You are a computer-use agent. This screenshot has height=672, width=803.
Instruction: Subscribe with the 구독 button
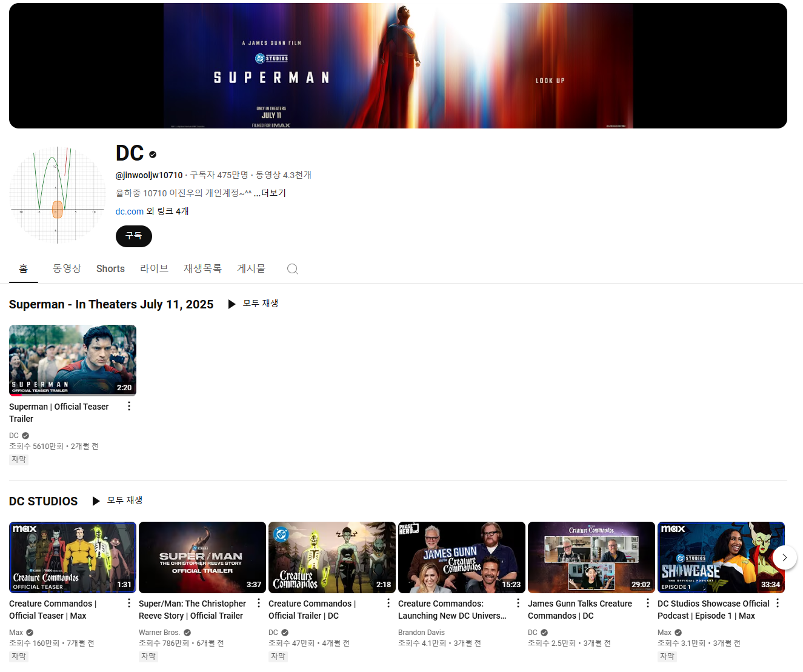134,236
